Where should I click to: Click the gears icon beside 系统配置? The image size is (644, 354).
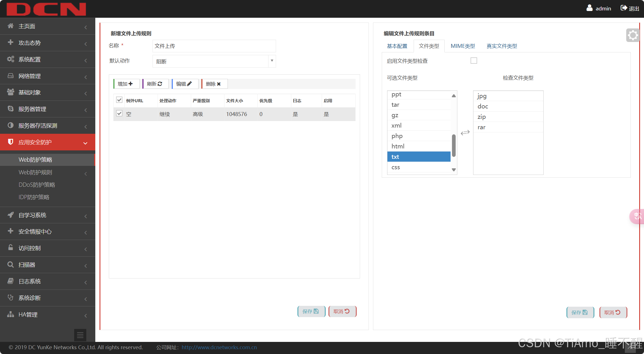pos(10,59)
